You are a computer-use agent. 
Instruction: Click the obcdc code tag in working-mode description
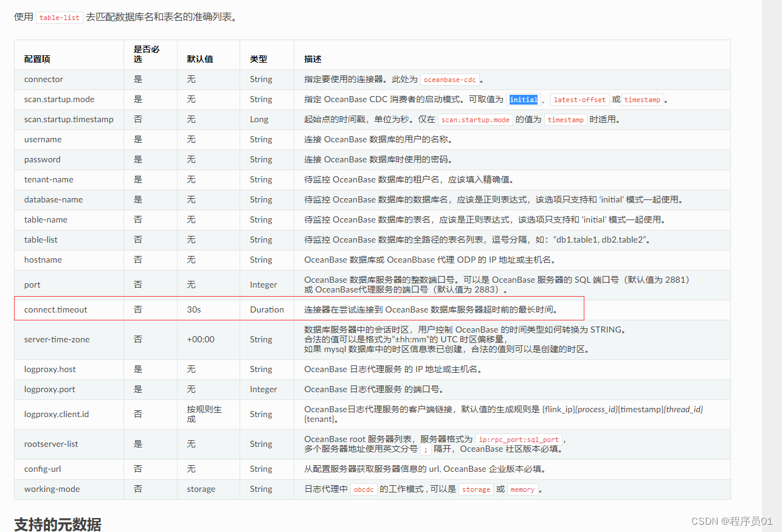pyautogui.click(x=363, y=489)
